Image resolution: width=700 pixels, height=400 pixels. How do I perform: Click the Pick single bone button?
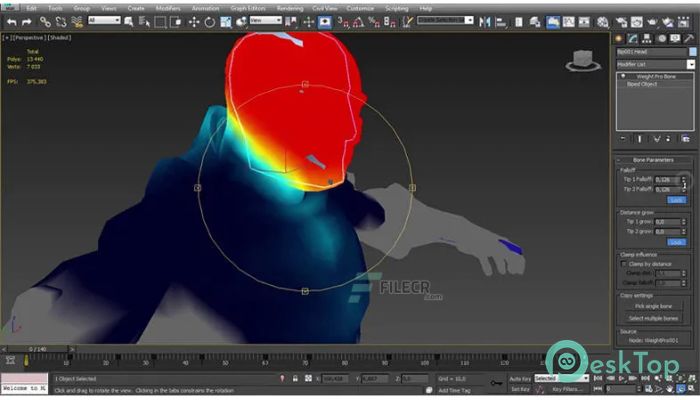coord(653,306)
